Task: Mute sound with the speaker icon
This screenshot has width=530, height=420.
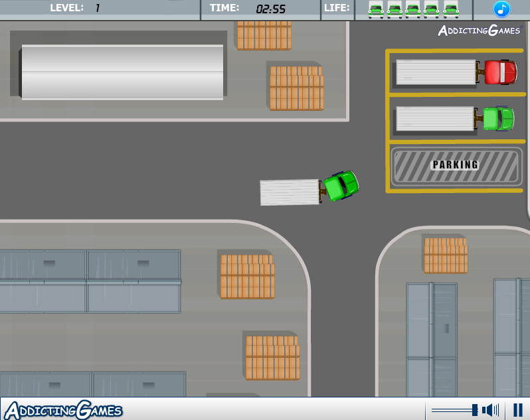Action: click(x=490, y=410)
